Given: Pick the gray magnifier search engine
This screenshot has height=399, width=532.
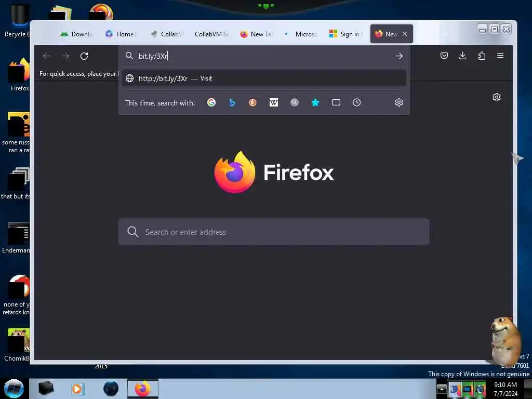Looking at the screenshot, I should 295,102.
